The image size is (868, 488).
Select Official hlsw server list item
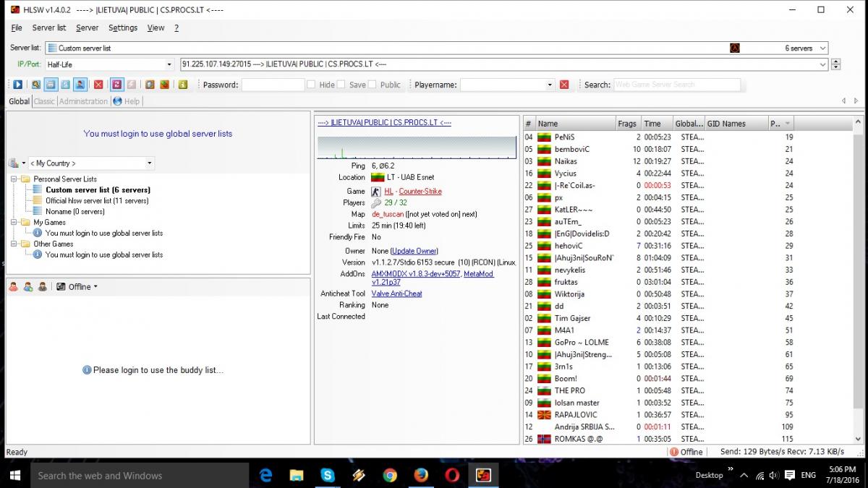coord(97,200)
